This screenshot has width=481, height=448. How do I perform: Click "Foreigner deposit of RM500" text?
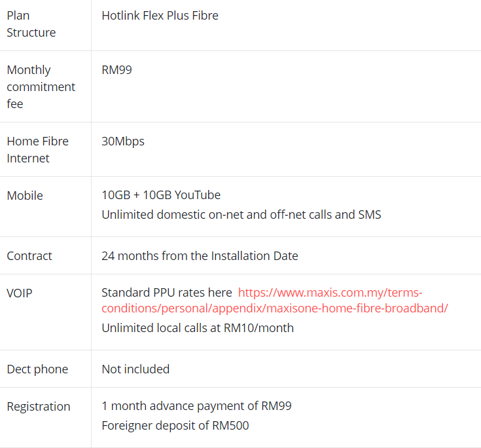175,425
